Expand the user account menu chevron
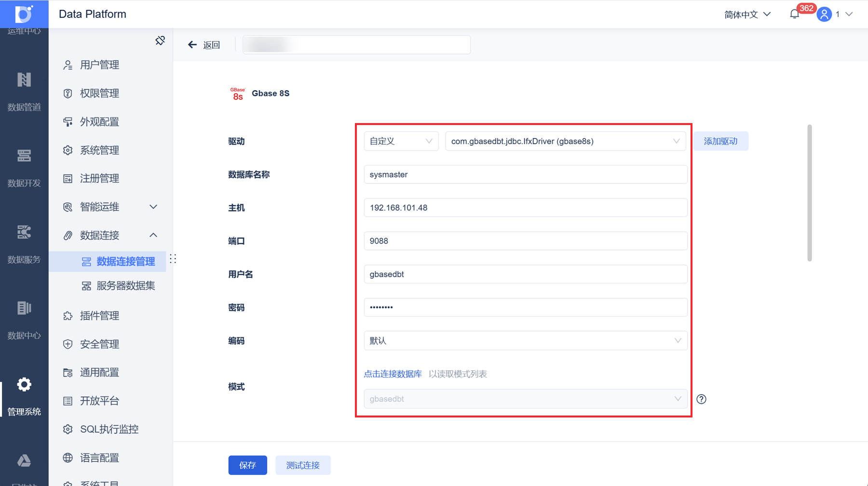The width and height of the screenshot is (868, 486). tap(849, 14)
